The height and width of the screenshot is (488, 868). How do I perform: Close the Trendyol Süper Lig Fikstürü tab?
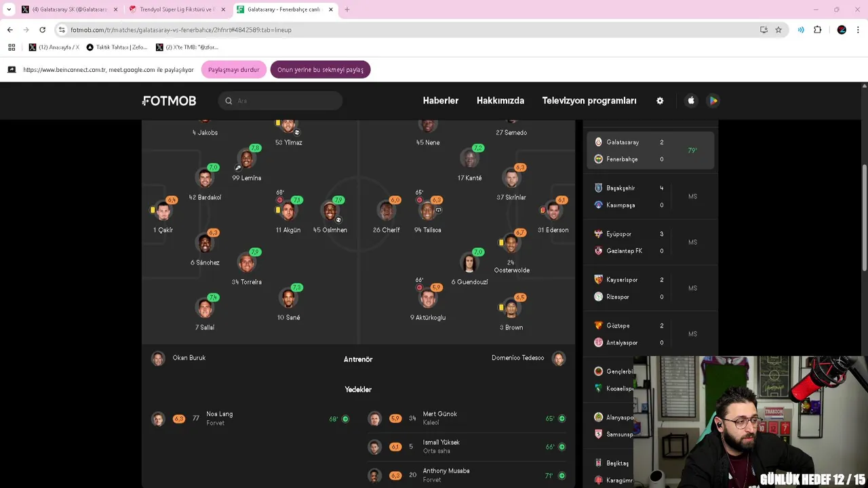pos(223,9)
